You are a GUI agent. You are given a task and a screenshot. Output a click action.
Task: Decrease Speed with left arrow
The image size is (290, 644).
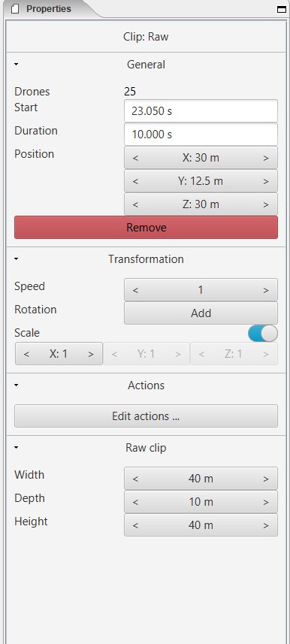[135, 290]
